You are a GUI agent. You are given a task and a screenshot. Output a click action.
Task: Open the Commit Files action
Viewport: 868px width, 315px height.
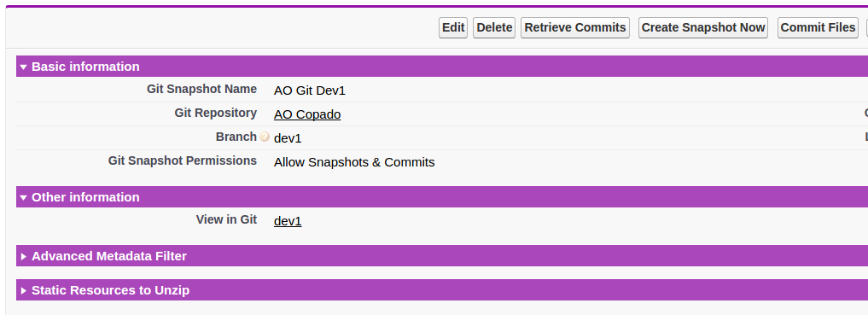(818, 27)
